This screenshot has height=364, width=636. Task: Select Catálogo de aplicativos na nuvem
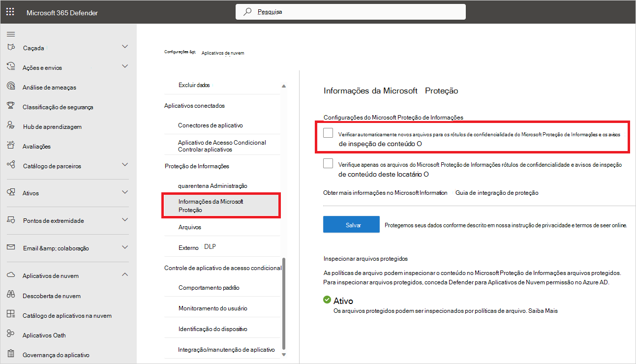(66, 315)
